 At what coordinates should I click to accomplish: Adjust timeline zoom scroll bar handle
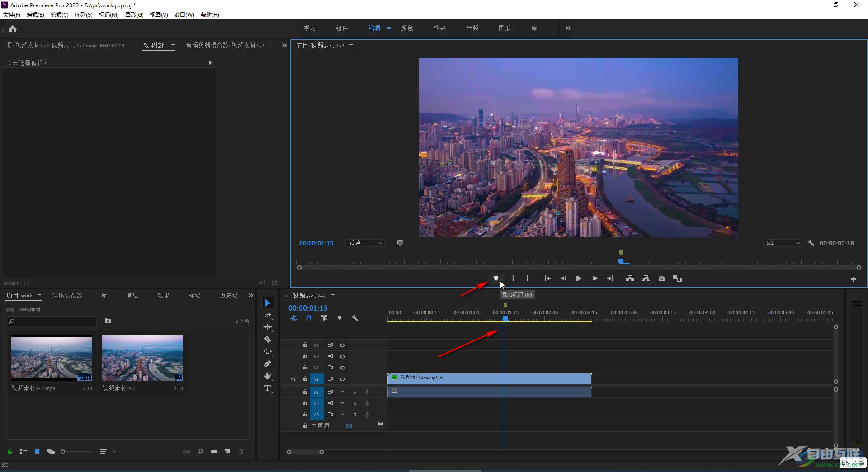point(321,452)
